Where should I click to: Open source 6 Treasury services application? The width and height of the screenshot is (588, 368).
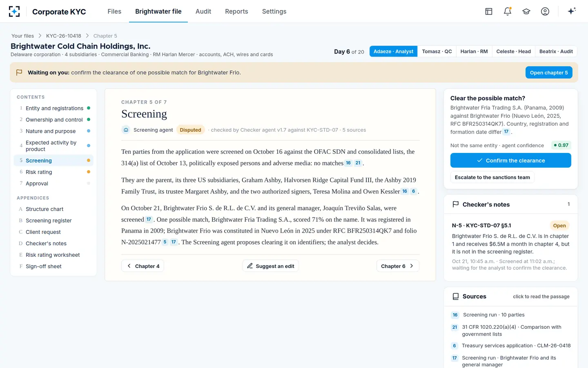pyautogui.click(x=510, y=346)
